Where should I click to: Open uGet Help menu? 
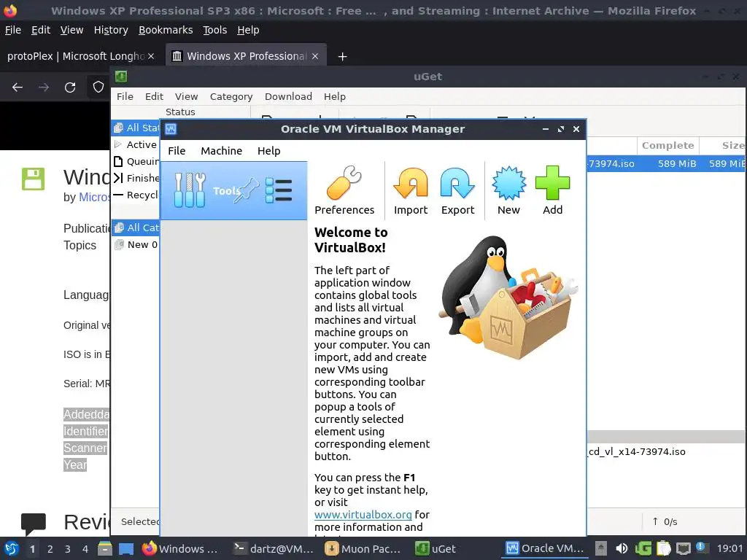pos(334,97)
